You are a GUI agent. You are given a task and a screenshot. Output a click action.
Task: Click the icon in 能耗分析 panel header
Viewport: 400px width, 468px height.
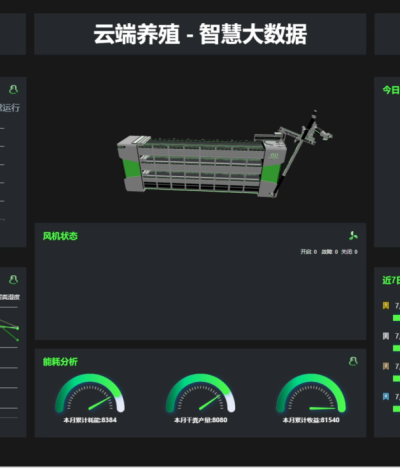[x=353, y=361]
